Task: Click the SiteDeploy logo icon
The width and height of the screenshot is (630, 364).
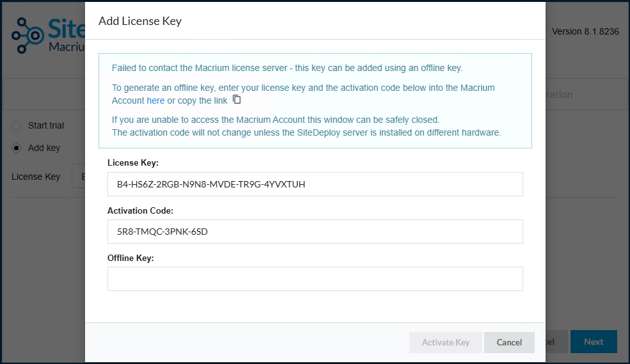Action: (28, 35)
